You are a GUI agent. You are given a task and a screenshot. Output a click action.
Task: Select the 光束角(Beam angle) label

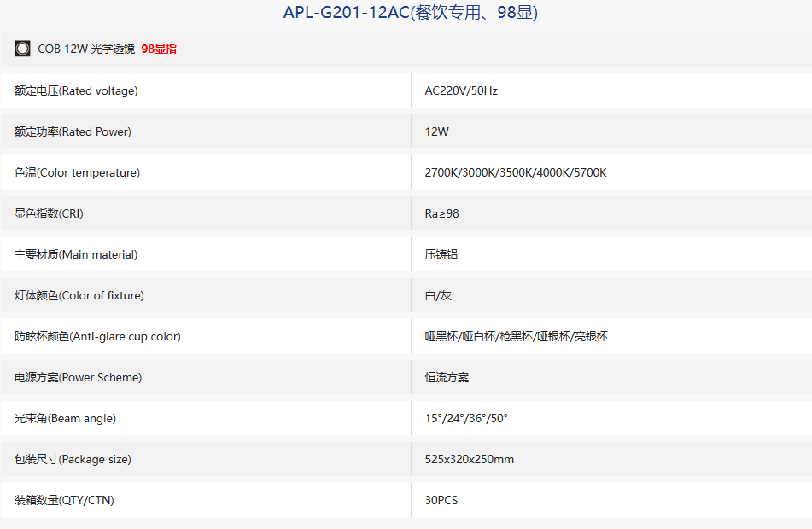(x=65, y=418)
